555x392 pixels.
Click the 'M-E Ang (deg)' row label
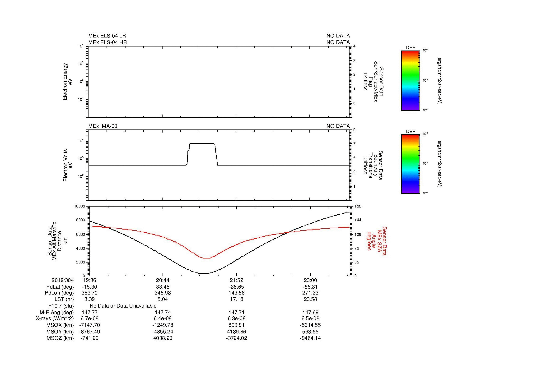tap(57, 313)
